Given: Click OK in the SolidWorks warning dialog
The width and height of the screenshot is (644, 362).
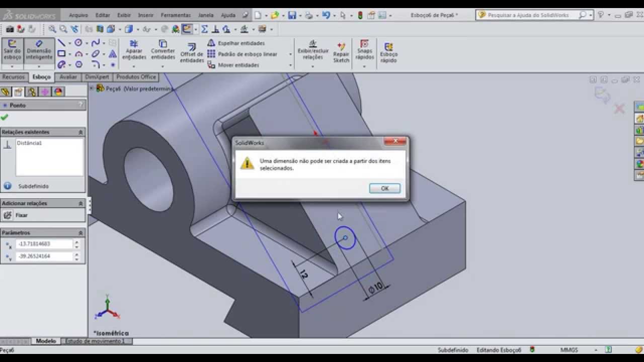Looking at the screenshot, I should tap(384, 189).
